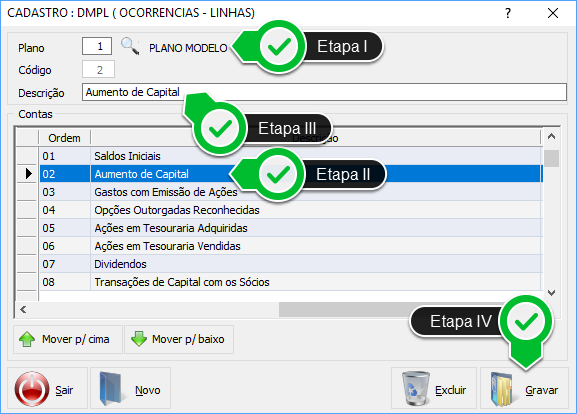Click the Descrição text field
The height and width of the screenshot is (414, 577).
point(324,92)
